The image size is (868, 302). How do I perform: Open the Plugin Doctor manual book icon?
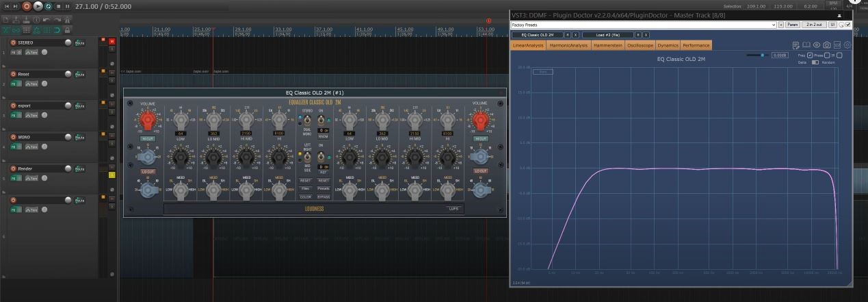click(806, 45)
